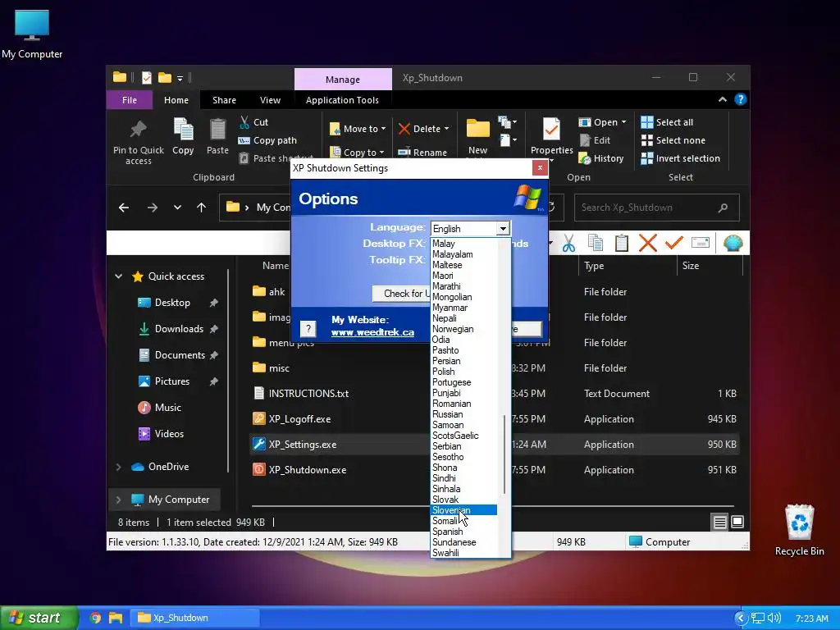
Task: Click Edit in the ribbon
Action: point(596,140)
